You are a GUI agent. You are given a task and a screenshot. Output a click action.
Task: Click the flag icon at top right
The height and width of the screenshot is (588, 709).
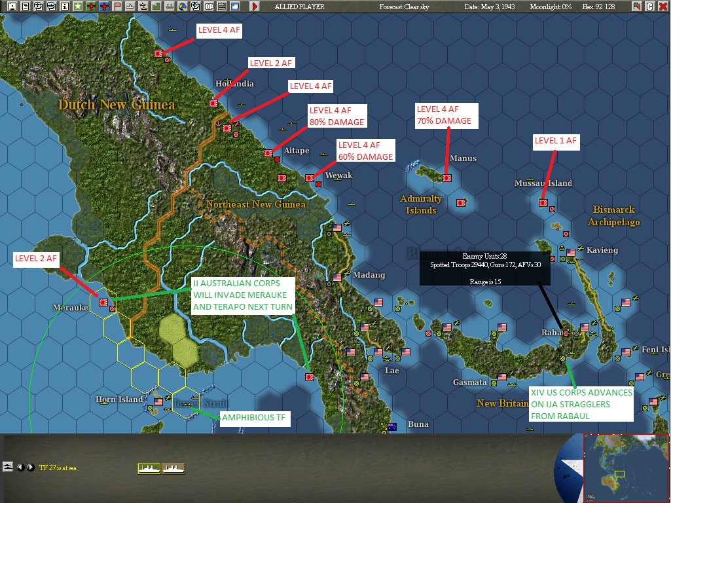(x=636, y=7)
